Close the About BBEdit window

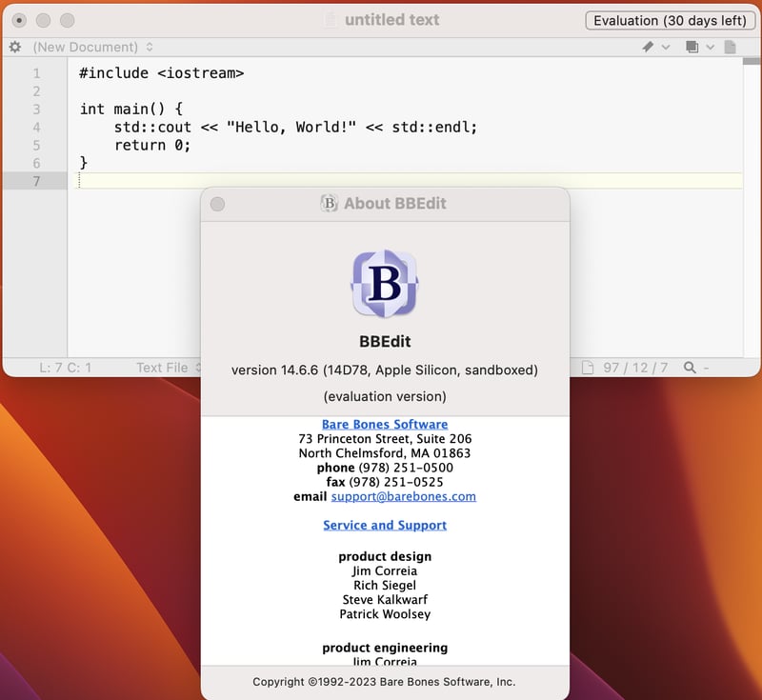pyautogui.click(x=217, y=204)
